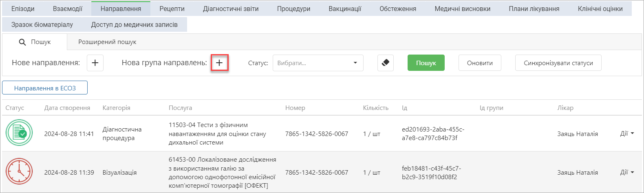
Task: Expand Дії menu for the Візуалізація row
Action: point(627,172)
